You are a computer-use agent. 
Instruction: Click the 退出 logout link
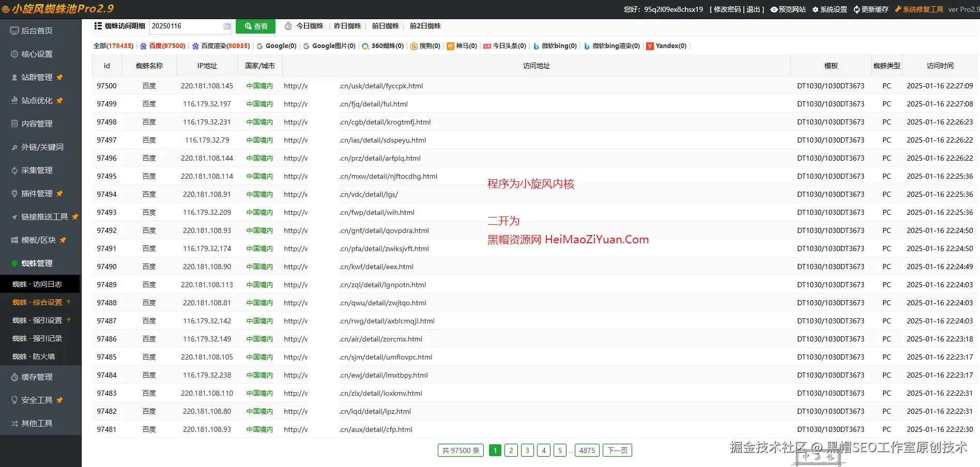pos(753,9)
